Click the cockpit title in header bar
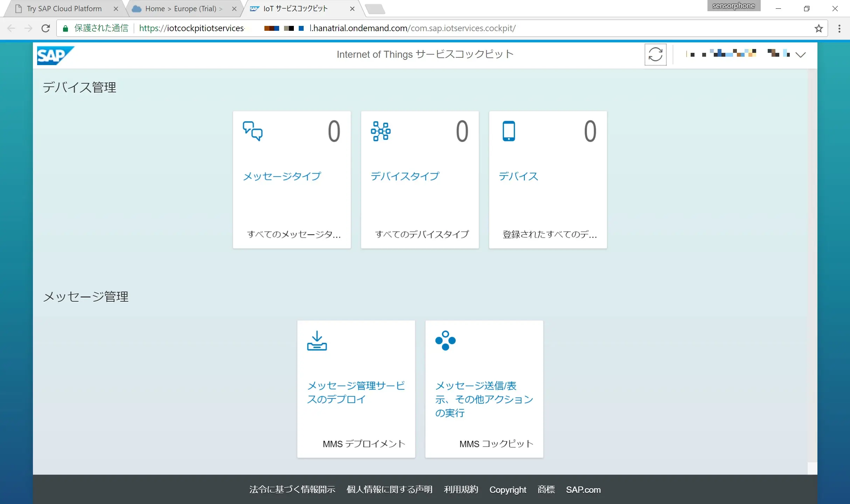 click(425, 55)
